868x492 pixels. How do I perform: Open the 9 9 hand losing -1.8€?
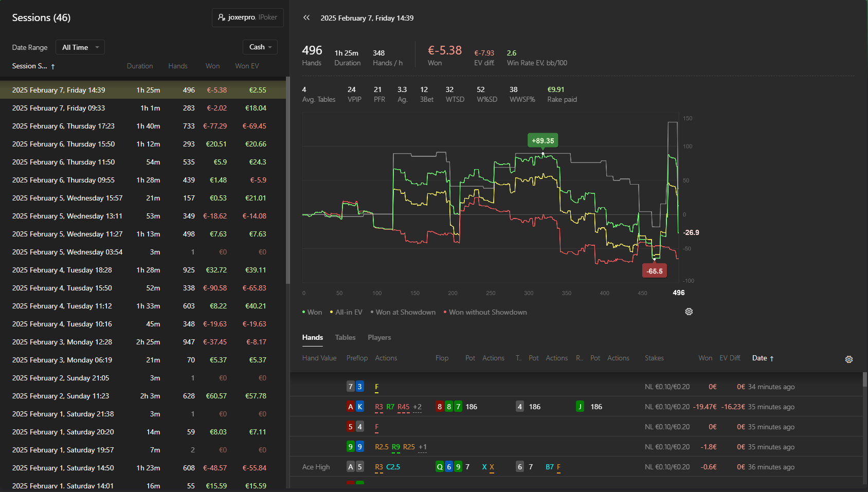[576, 447]
